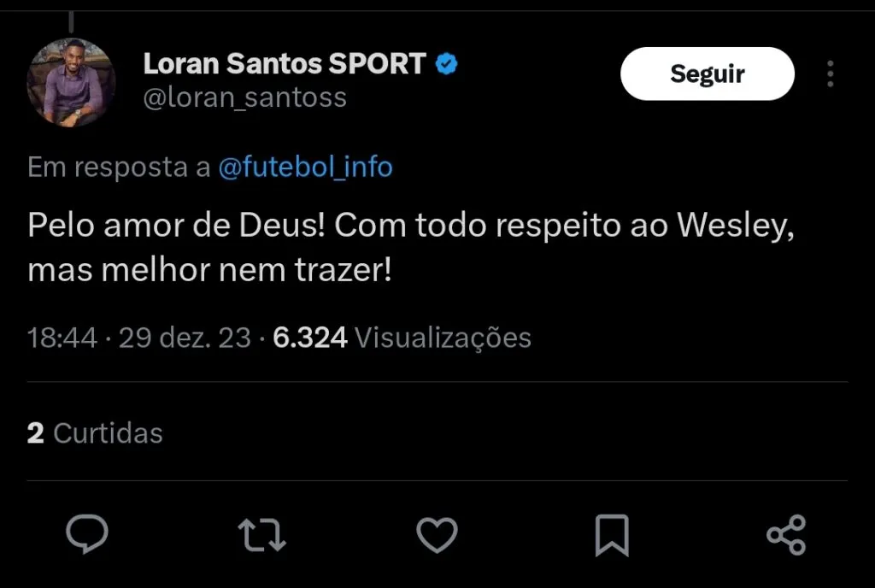This screenshot has width=875, height=588.
Task: Follow Loran Santos with the Seguir button
Action: click(707, 73)
